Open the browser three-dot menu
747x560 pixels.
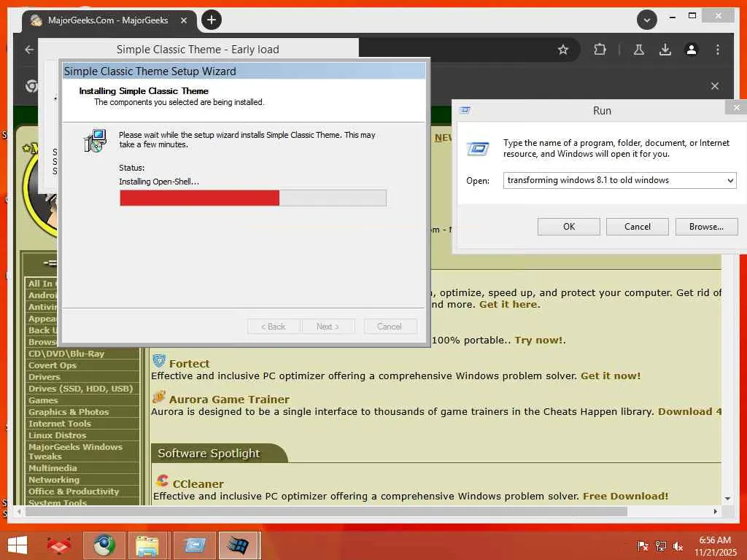(x=718, y=50)
